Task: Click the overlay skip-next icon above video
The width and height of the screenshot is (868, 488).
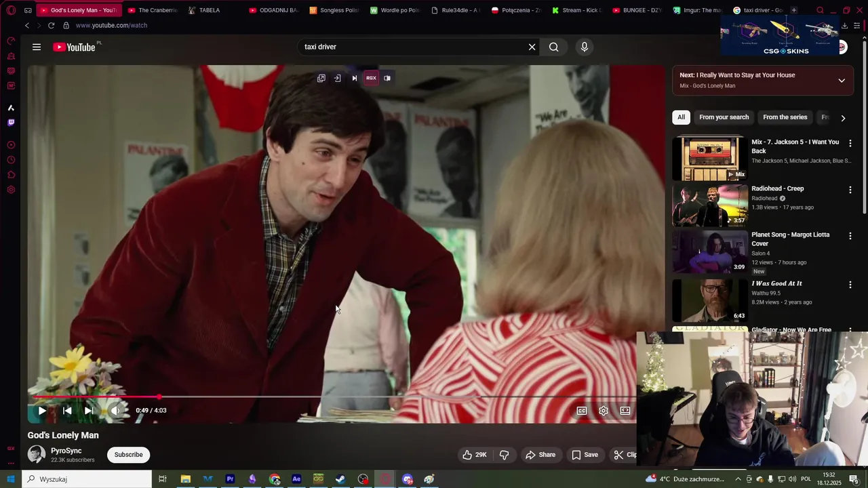Action: point(354,78)
